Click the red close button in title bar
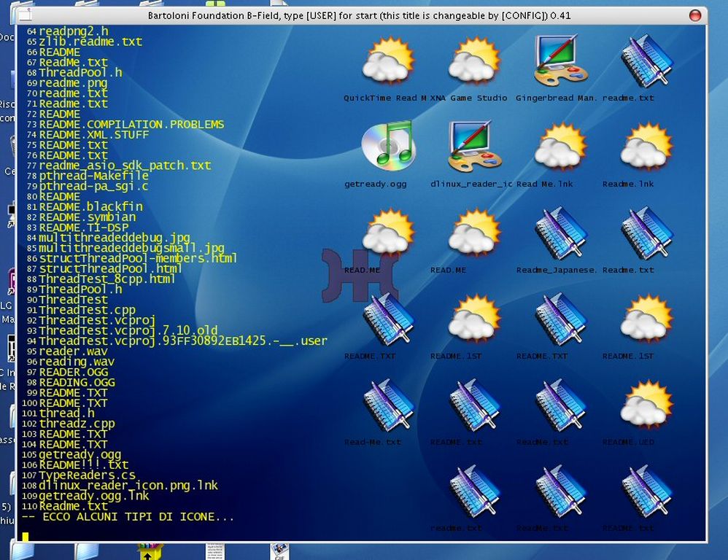The height and width of the screenshot is (560, 728). click(x=694, y=15)
